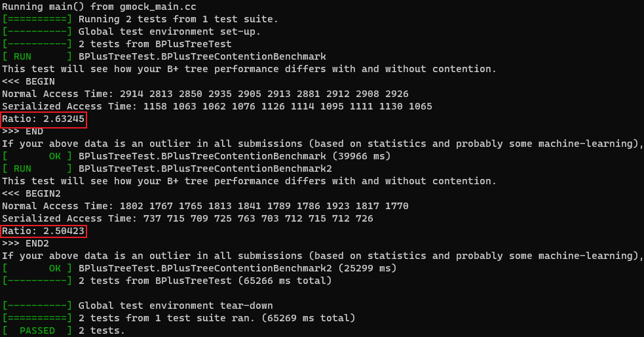This screenshot has height=337, width=644.
Task: Click the green PASSED status tag
Action: [x=37, y=330]
